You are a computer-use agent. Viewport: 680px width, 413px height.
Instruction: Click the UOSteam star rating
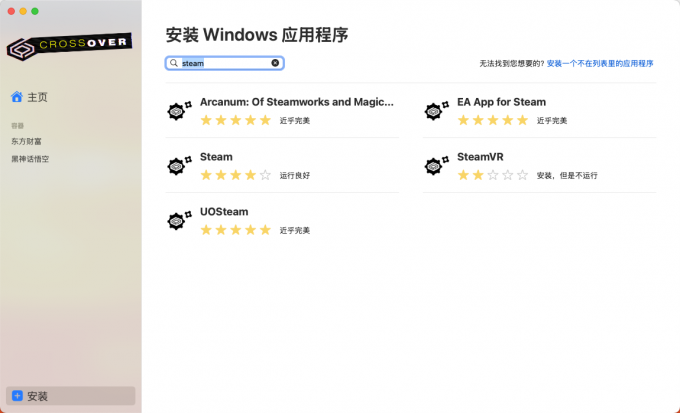click(235, 230)
